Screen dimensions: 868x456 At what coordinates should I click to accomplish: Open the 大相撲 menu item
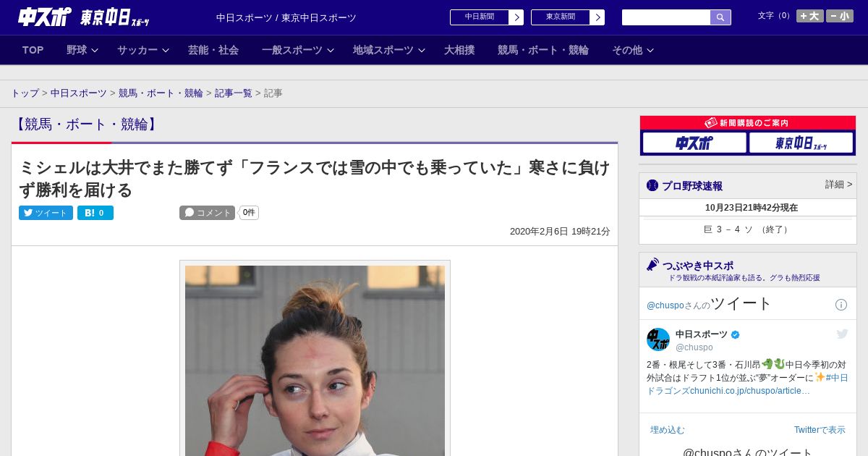pos(459,50)
